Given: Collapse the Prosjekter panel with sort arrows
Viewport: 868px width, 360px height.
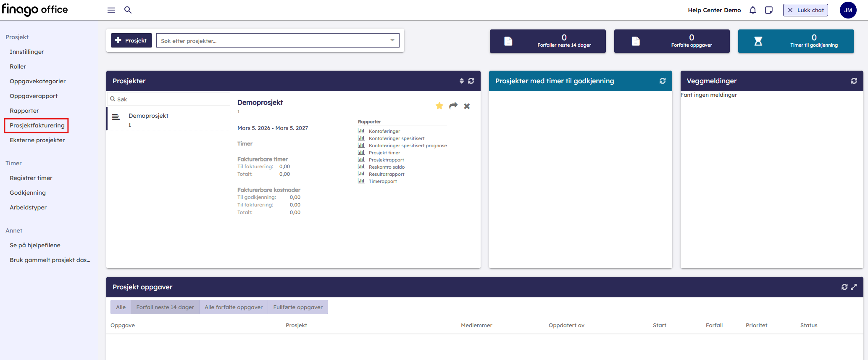Looking at the screenshot, I should [x=462, y=81].
